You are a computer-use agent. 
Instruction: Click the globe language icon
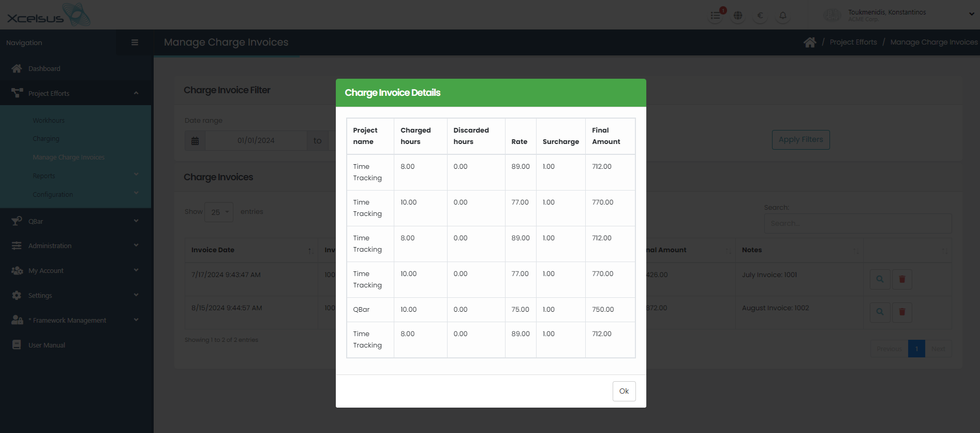pos(738,16)
